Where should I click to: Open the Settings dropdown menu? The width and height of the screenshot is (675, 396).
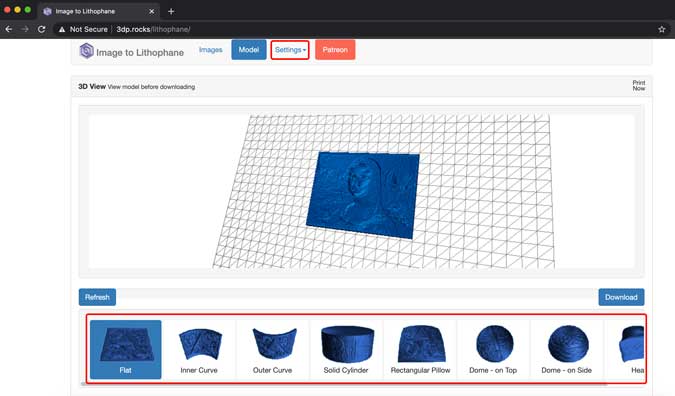pos(290,50)
